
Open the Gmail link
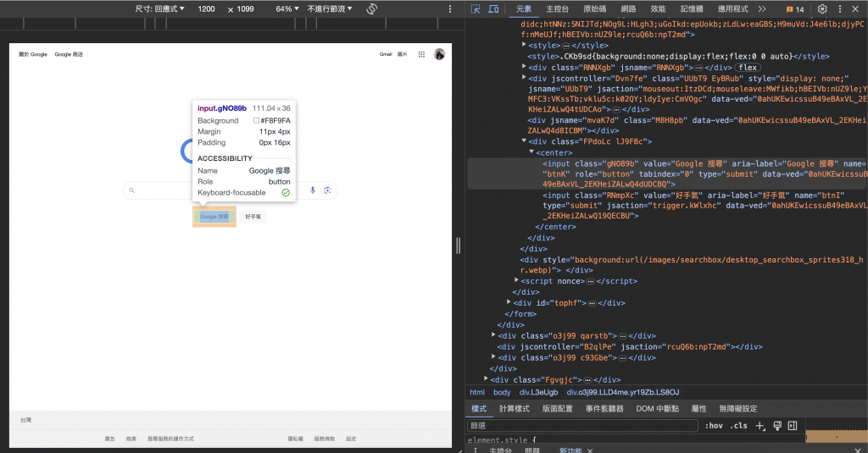(386, 54)
